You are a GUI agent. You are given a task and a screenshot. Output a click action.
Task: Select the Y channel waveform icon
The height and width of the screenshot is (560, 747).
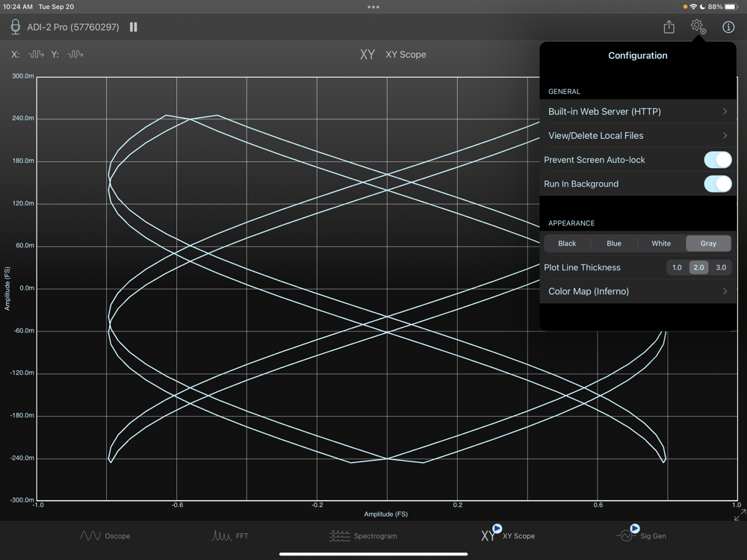click(x=75, y=55)
